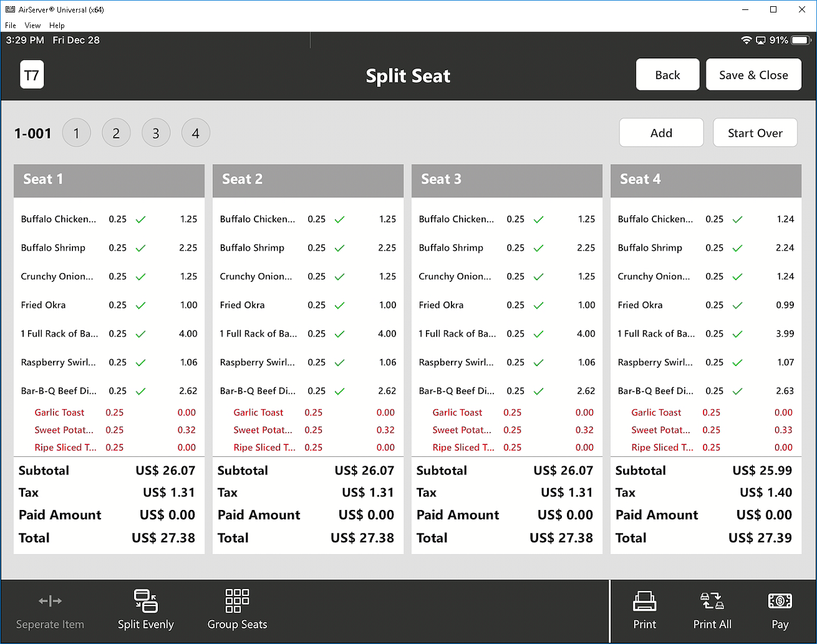Click the Seperate Item icon

[x=50, y=602]
